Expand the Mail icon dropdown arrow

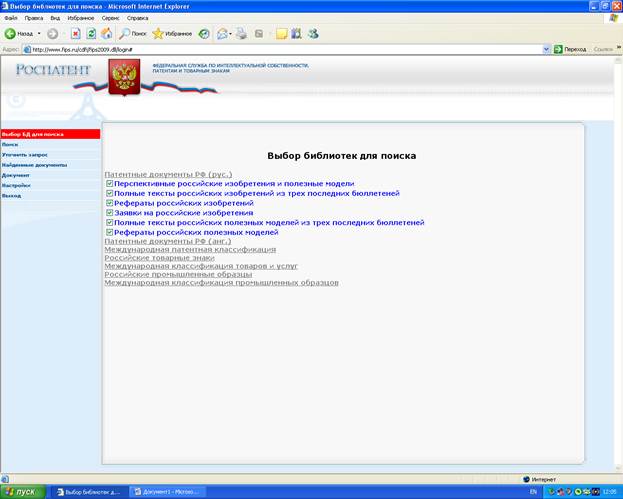(x=230, y=34)
